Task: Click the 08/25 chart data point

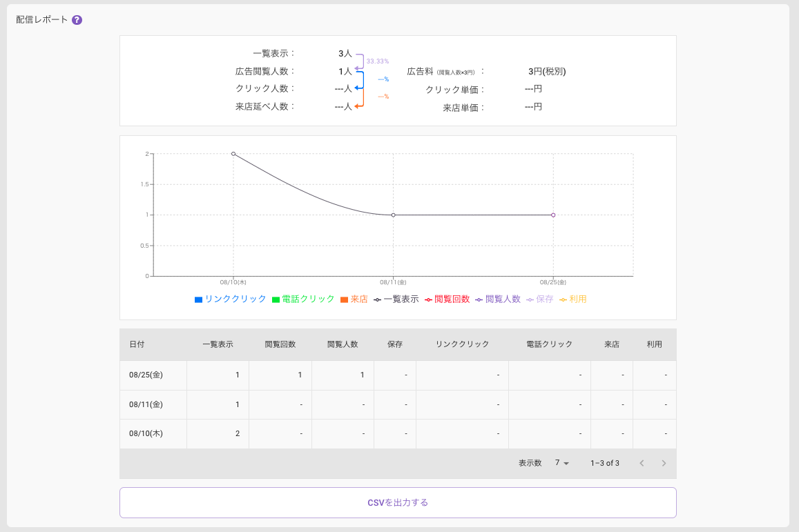Action: coord(553,215)
